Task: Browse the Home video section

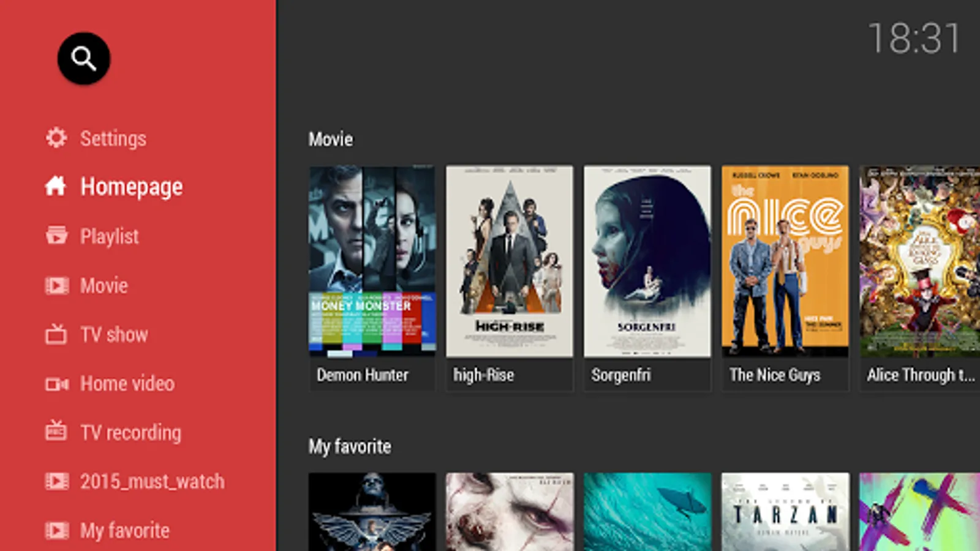Action: pos(127,383)
